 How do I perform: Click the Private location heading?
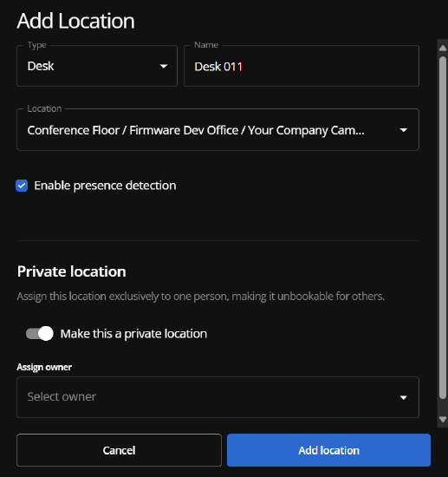click(x=71, y=271)
